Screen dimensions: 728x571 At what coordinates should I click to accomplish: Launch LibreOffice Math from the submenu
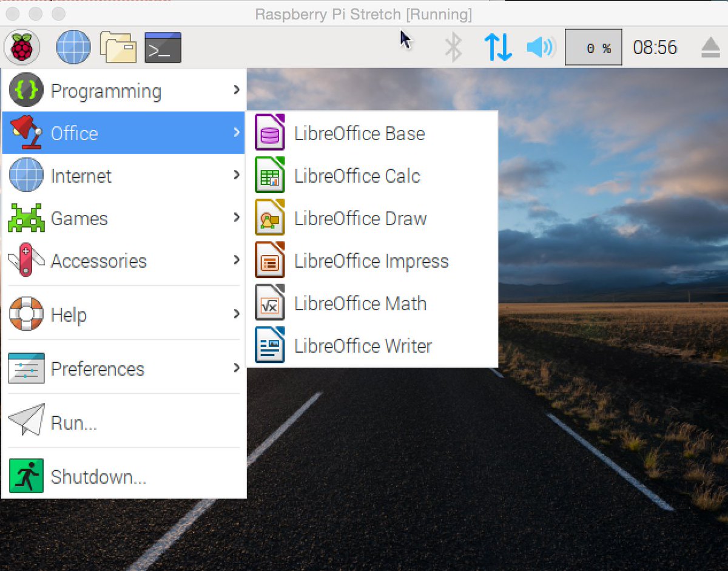pos(372,303)
